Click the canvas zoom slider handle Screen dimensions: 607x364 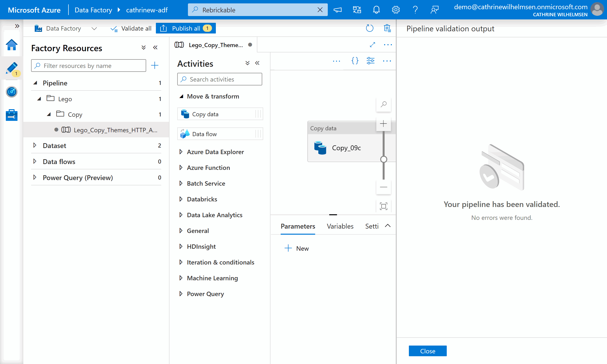click(x=383, y=159)
